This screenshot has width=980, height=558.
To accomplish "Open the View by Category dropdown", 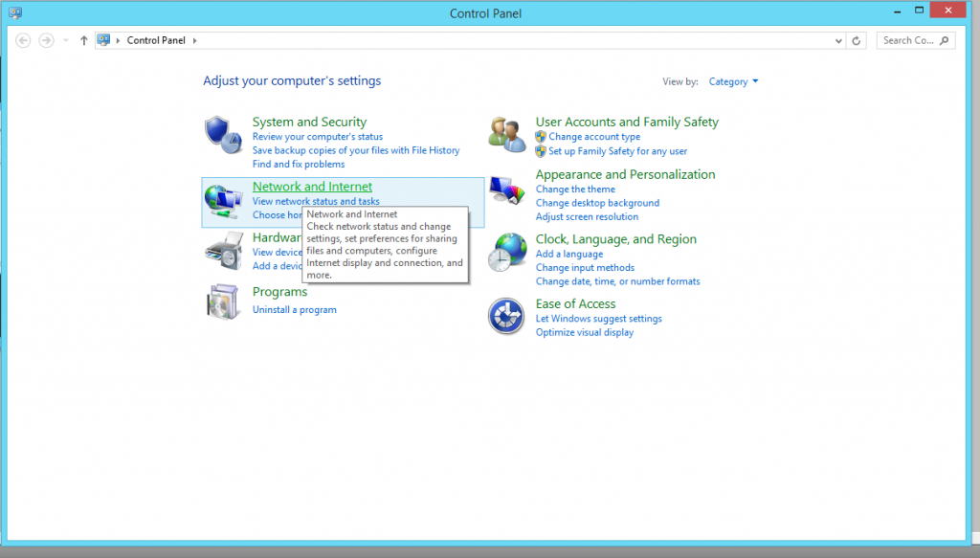I will (733, 82).
